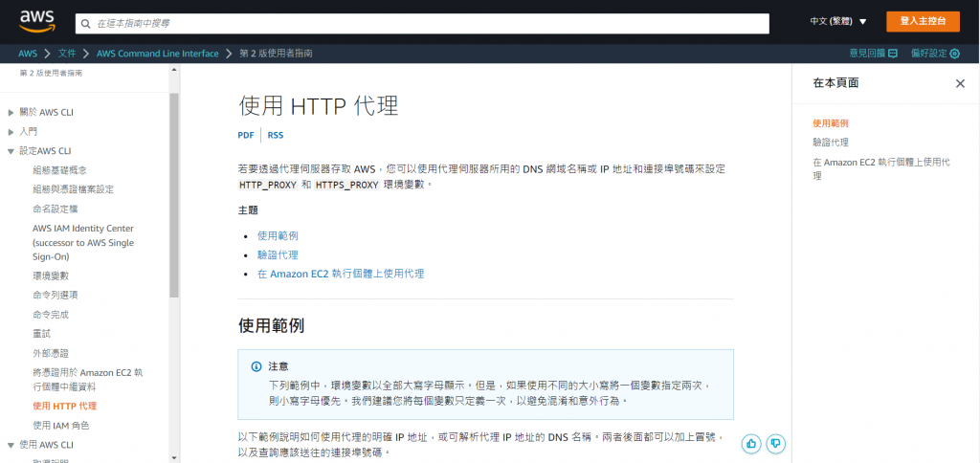Viewport: 980px width, 463px height.
Task: Open 偏好設定 preferences
Action: tap(935, 54)
